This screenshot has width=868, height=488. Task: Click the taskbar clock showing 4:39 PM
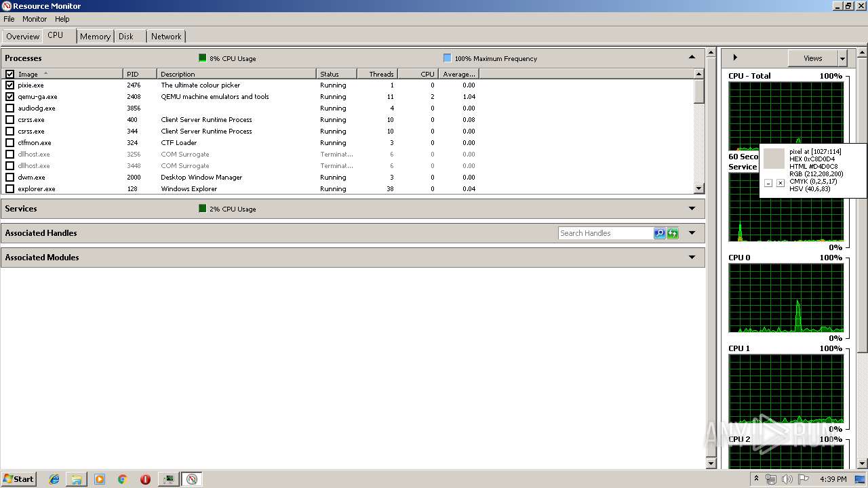(x=833, y=479)
